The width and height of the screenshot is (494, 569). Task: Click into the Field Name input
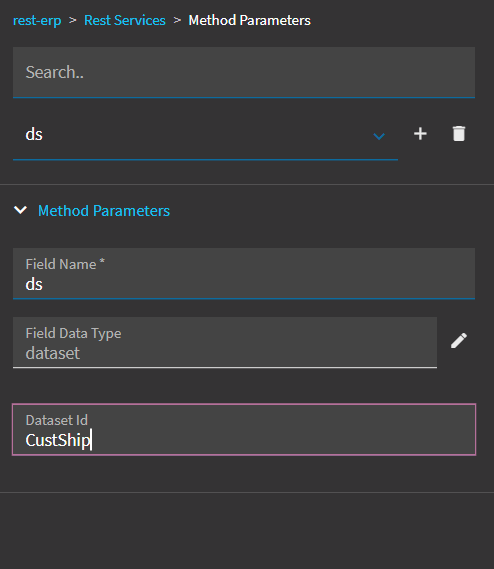click(244, 274)
